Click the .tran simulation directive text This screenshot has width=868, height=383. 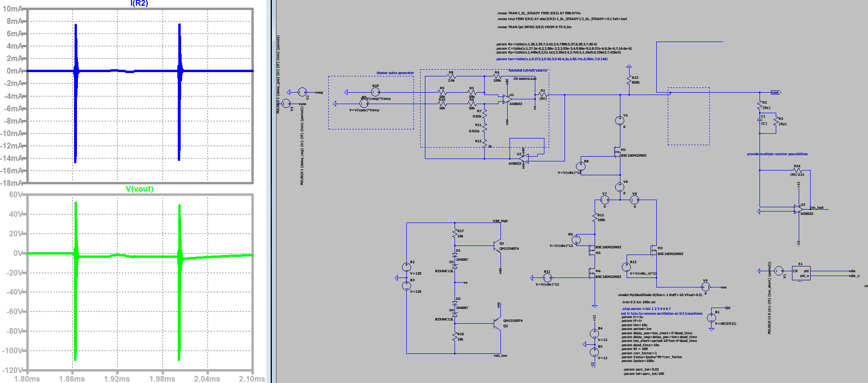[639, 302]
